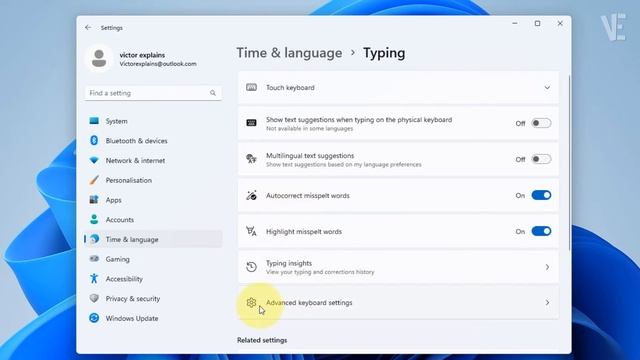The image size is (640, 360).
Task: Click the Highlight misspelt words icon
Action: coord(251,231)
